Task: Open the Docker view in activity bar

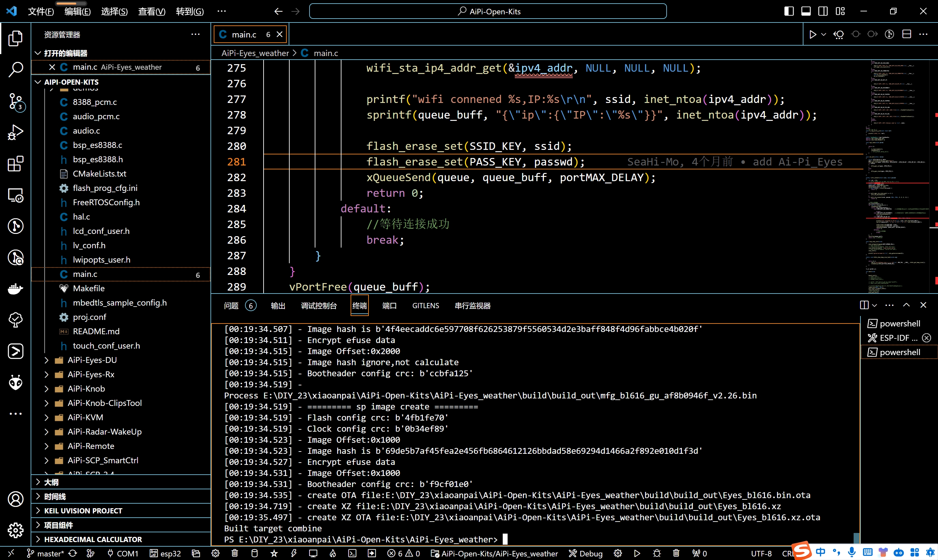Action: pos(15,289)
